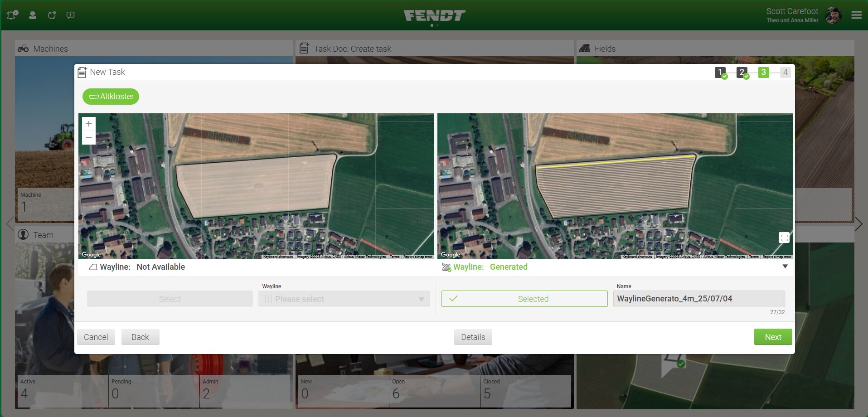
Task: Click the Cancel button
Action: click(x=96, y=337)
